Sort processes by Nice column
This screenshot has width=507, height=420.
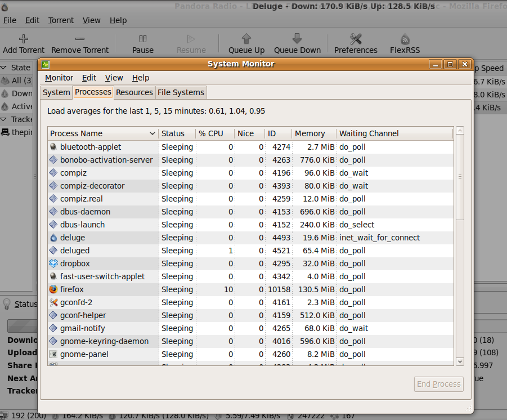250,133
